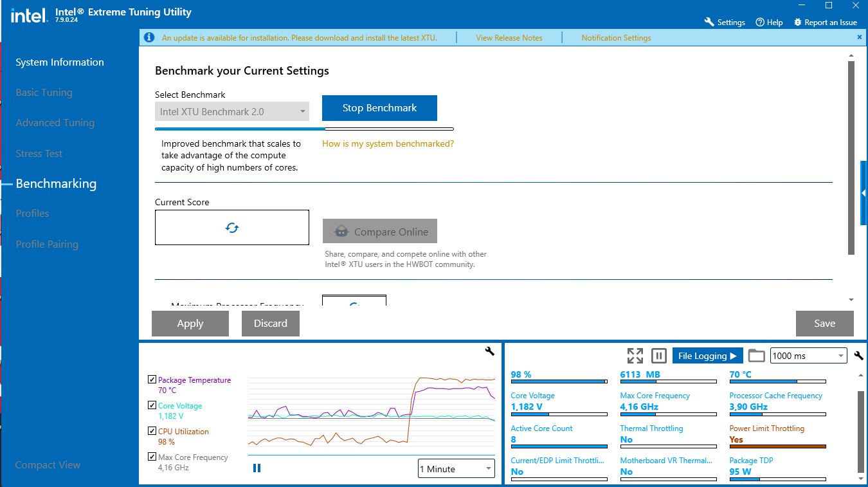The height and width of the screenshot is (487, 868).
Task: Select the Benchmarking section
Action: tap(56, 184)
